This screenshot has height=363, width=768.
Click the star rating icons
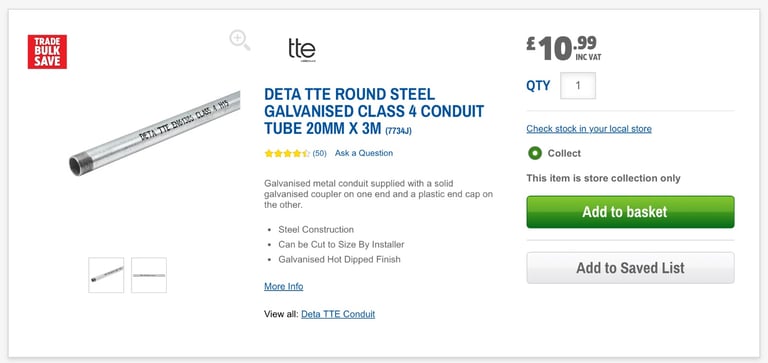click(287, 153)
